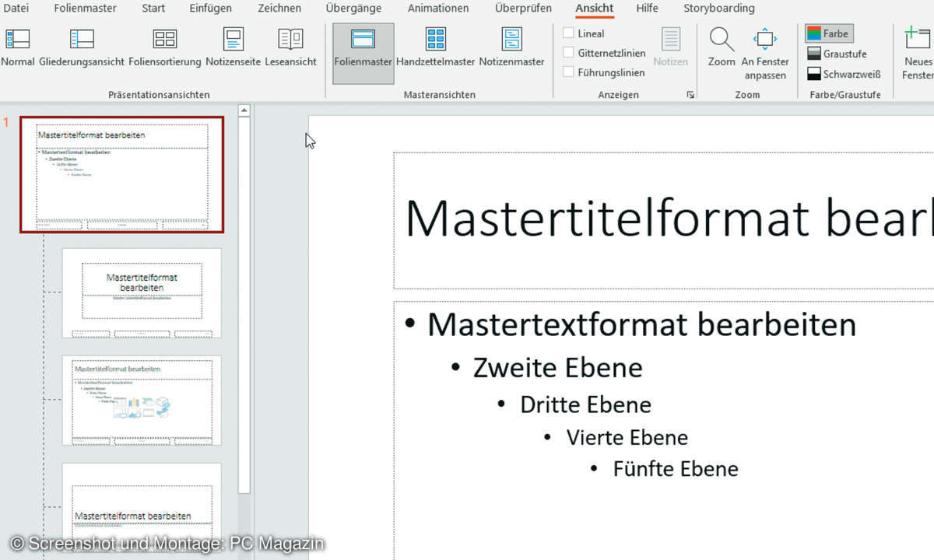
Task: Select the layout thumbnail with content icons
Action: [142, 401]
